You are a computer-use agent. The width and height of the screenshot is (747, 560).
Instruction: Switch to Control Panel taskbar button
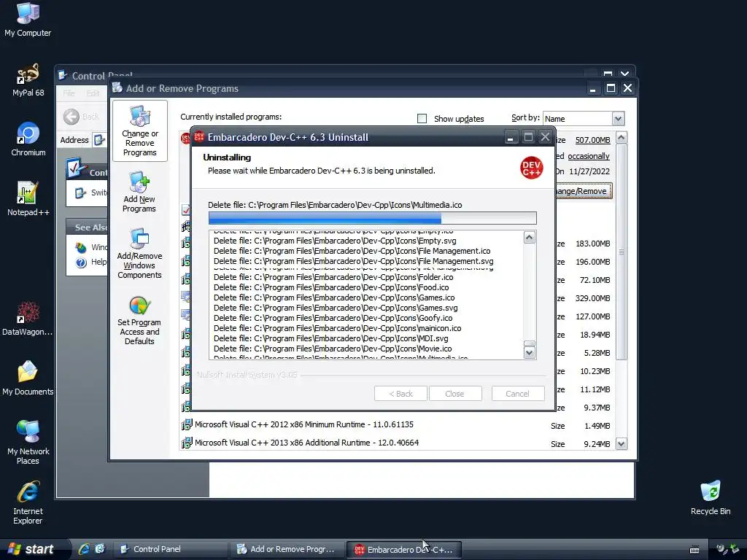pos(169,549)
